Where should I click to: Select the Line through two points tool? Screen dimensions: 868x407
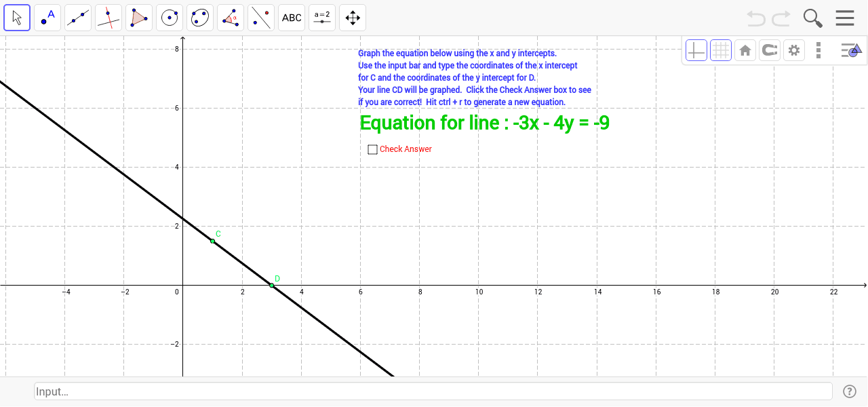(x=77, y=17)
